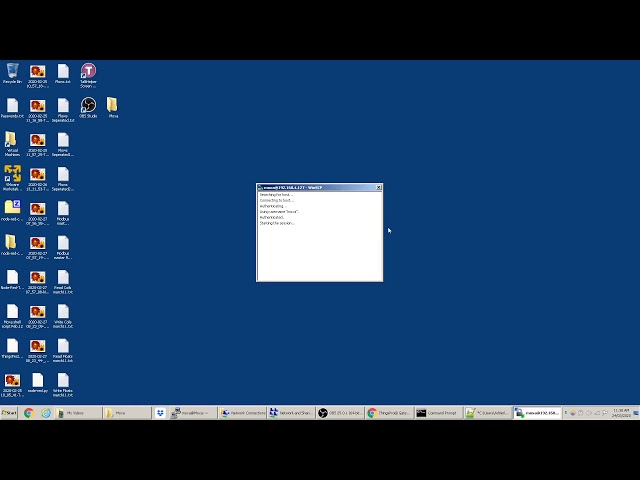The height and width of the screenshot is (480, 640).
Task: Select the Read Floats text file icon
Action: 63,350
